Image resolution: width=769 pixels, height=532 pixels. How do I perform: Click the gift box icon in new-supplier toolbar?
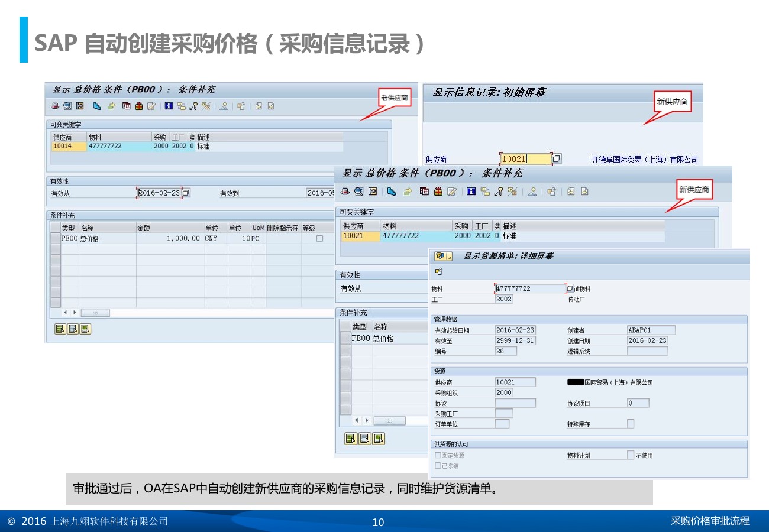(x=438, y=192)
